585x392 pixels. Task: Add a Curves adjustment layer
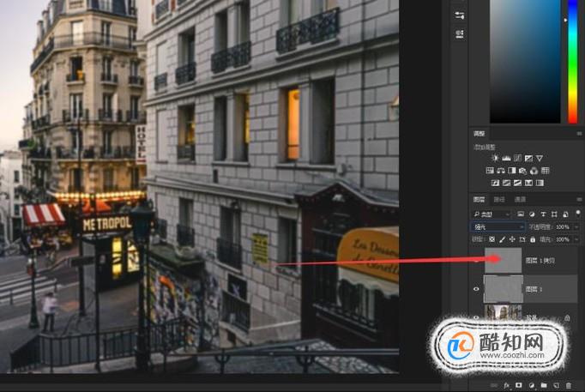[517, 158]
